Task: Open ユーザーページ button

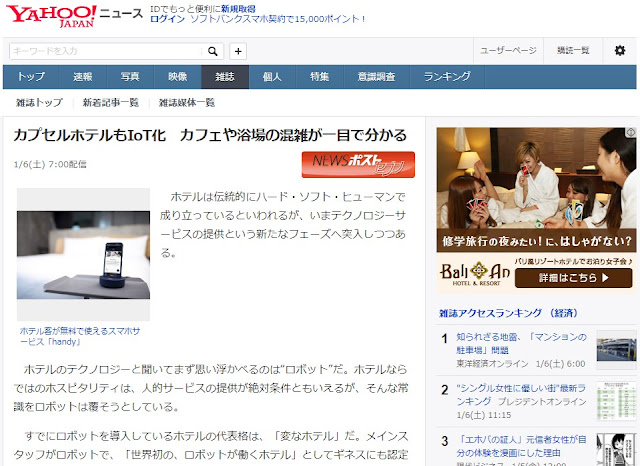Action: pyautogui.click(x=508, y=51)
